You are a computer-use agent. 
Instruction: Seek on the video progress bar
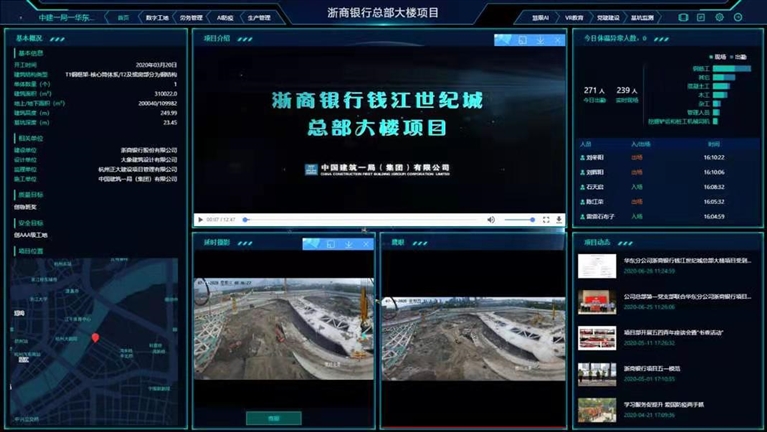coord(361,220)
